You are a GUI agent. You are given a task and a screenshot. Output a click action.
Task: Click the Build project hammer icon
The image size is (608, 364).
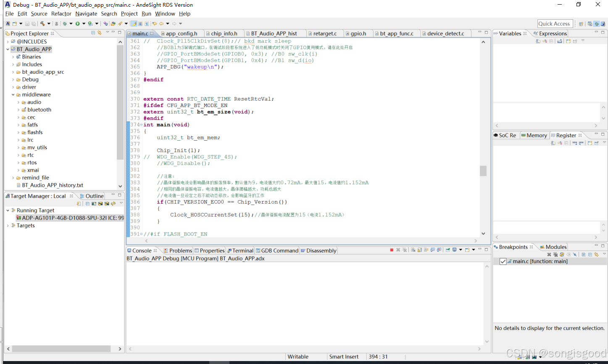[x=43, y=24]
